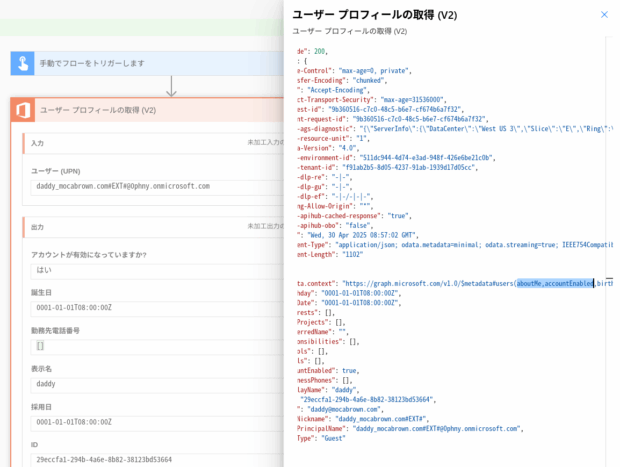Click the Content-Length "1102" value

click(x=352, y=255)
